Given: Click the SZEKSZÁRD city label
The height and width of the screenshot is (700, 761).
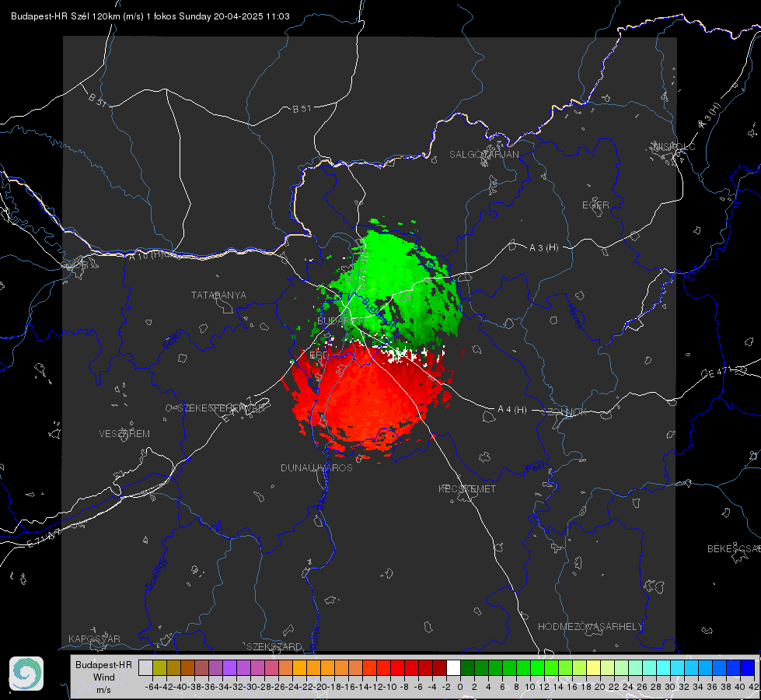Looking at the screenshot, I should pyautogui.click(x=274, y=646).
